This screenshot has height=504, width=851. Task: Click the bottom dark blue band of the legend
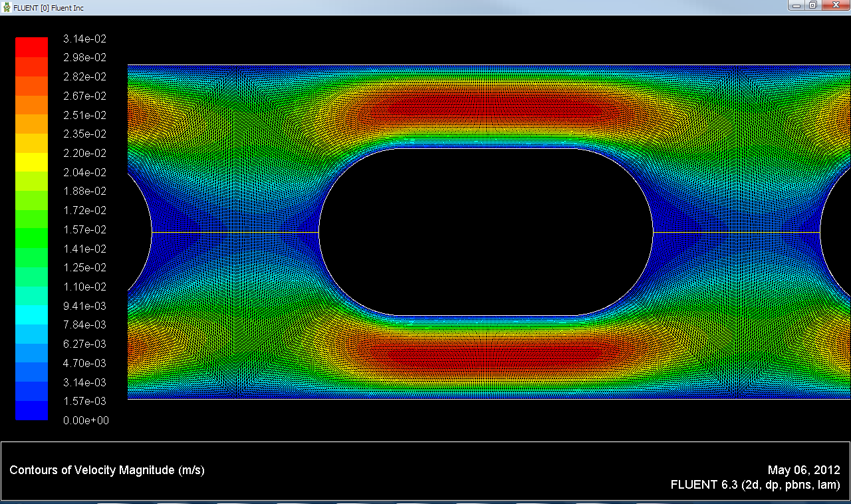coord(32,410)
